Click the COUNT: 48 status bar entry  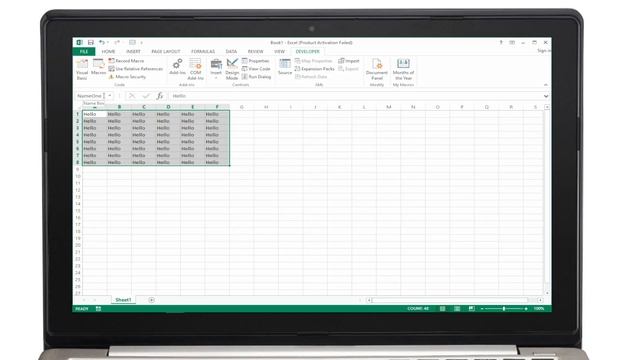tap(418, 309)
